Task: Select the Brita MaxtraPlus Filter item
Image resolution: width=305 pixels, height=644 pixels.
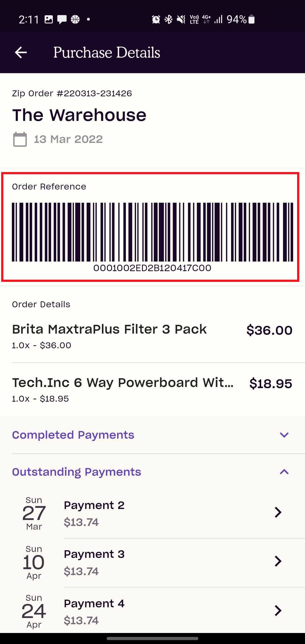Action: point(152,336)
